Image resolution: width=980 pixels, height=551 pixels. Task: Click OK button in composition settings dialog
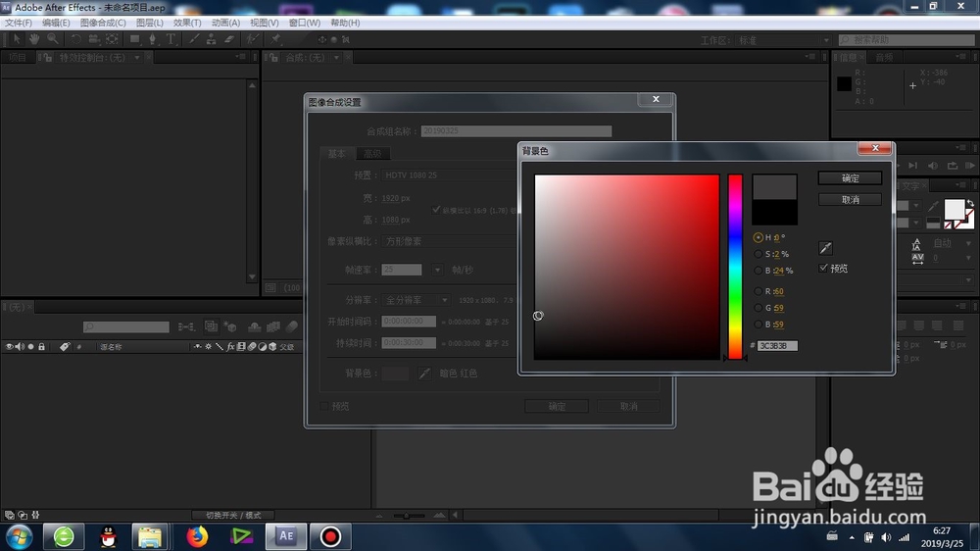[x=557, y=407]
